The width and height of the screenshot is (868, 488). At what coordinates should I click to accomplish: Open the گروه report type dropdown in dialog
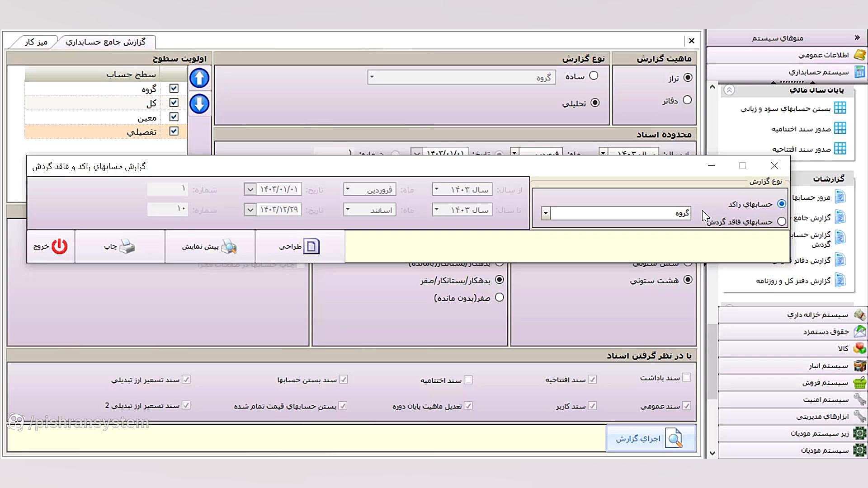(546, 213)
